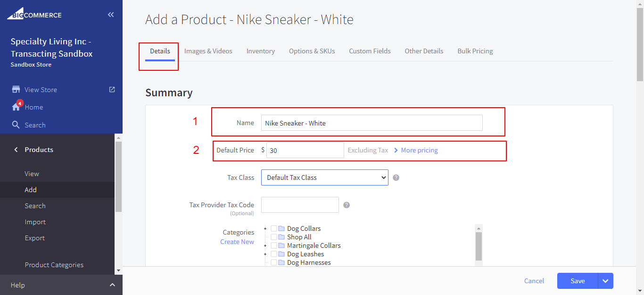Screen dimensions: 644x295
Task: Click the Cancel link
Action: (x=534, y=281)
